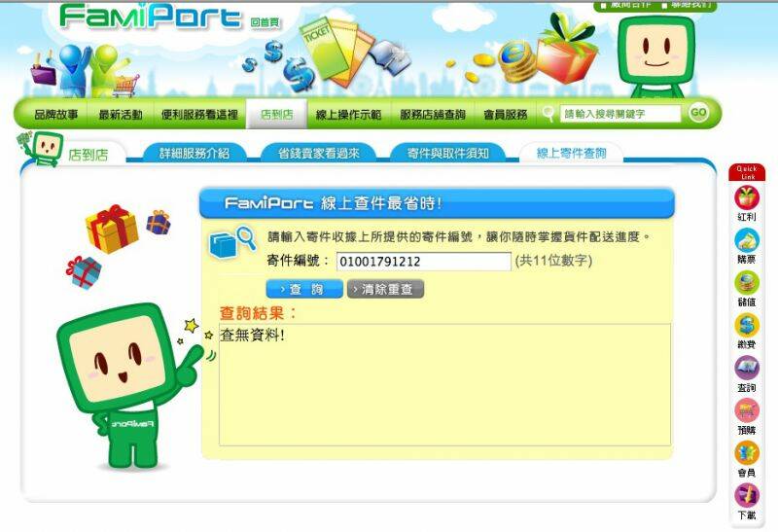Switch to the 寄件與取件須知 tab
Viewport: 778px width, 532px height.
448,154
